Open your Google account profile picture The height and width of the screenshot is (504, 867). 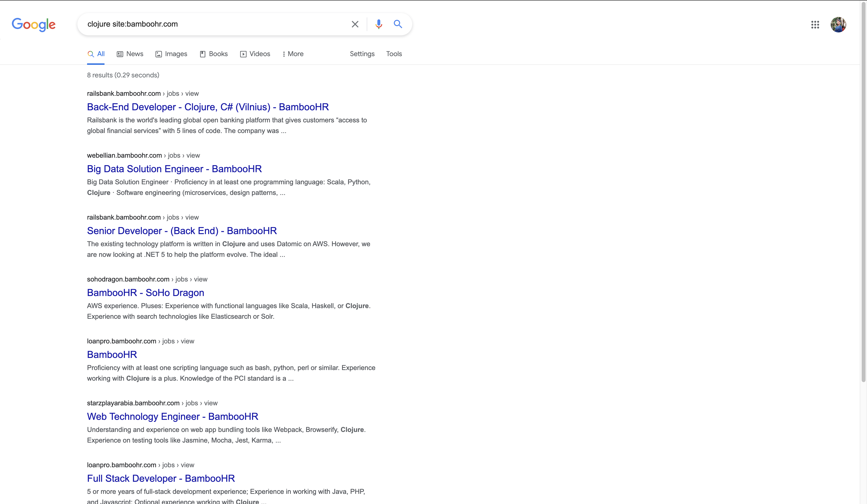pos(839,24)
